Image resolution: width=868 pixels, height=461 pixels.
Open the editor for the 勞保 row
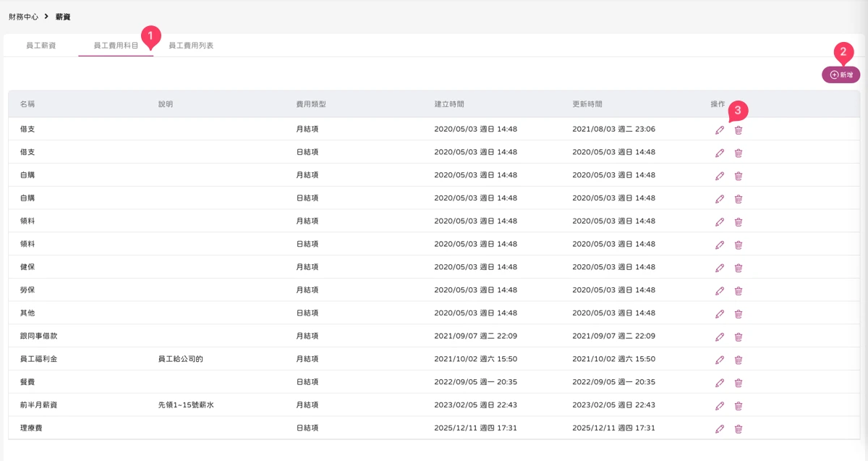[x=720, y=290]
